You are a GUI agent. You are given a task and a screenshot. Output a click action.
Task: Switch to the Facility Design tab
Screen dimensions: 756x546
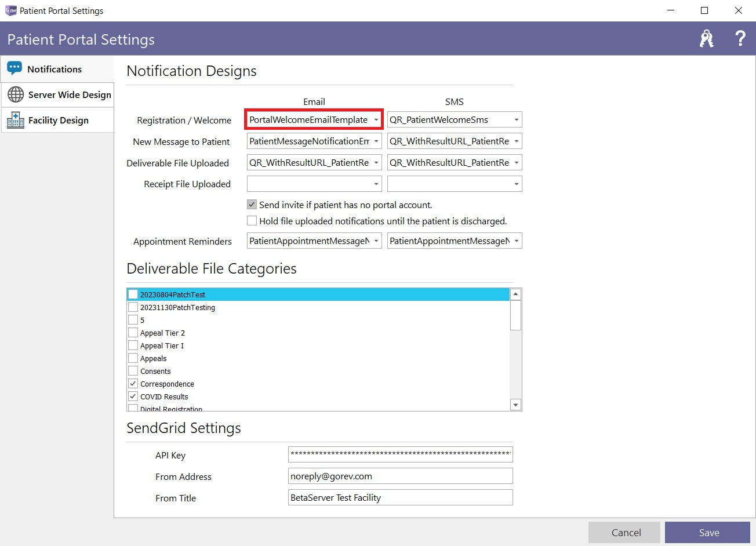(58, 120)
